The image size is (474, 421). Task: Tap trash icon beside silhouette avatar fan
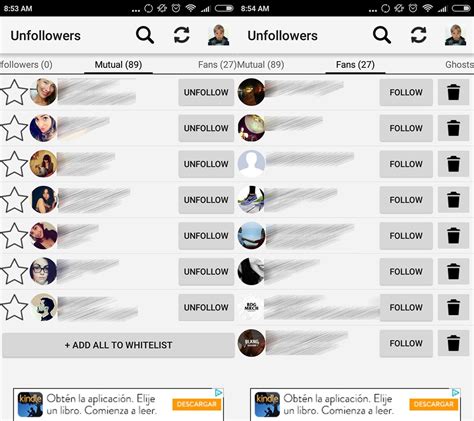tap(453, 164)
